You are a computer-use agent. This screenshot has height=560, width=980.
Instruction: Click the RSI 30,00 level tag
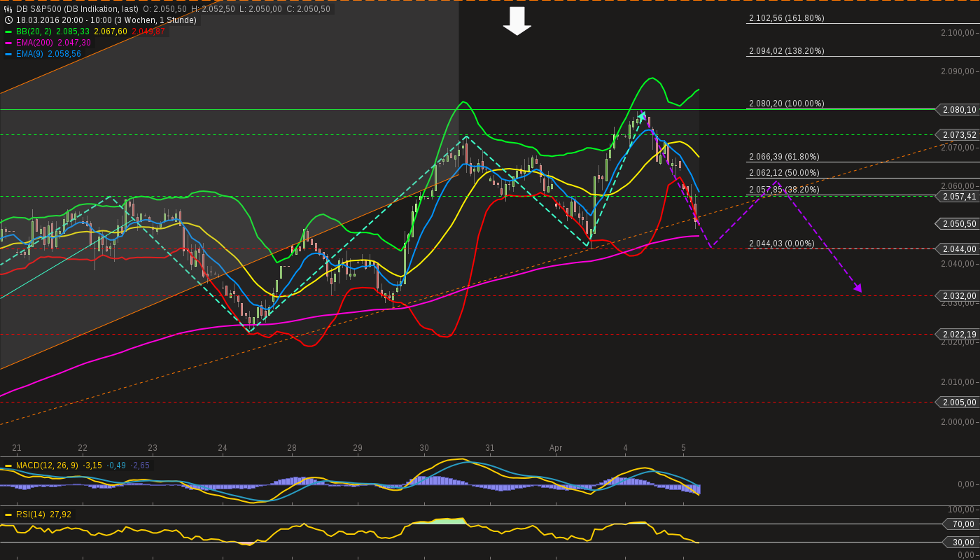960,542
